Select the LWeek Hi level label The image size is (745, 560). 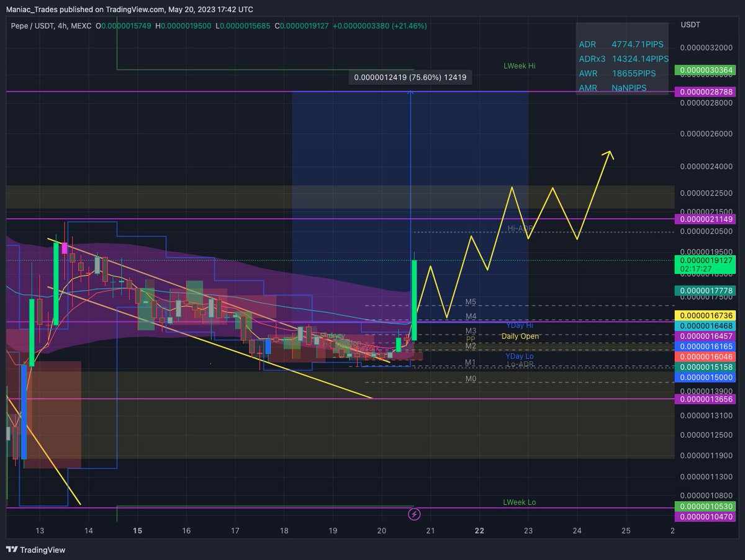coord(519,65)
